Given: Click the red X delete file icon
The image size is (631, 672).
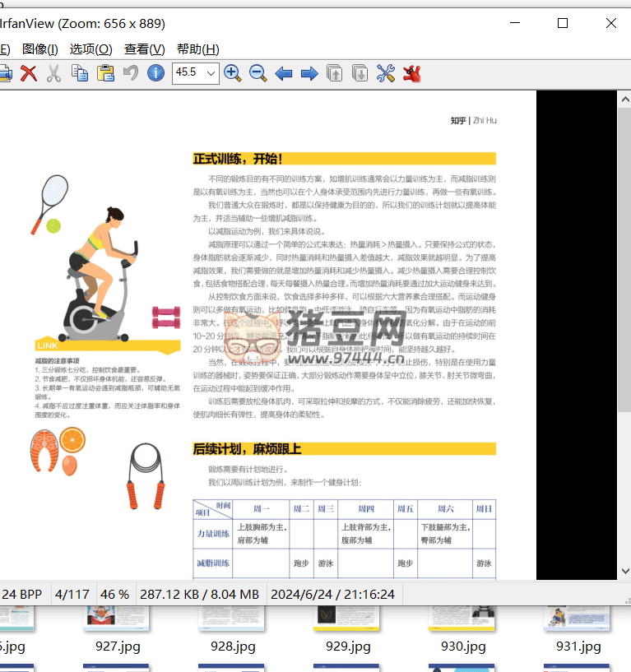Looking at the screenshot, I should [29, 73].
